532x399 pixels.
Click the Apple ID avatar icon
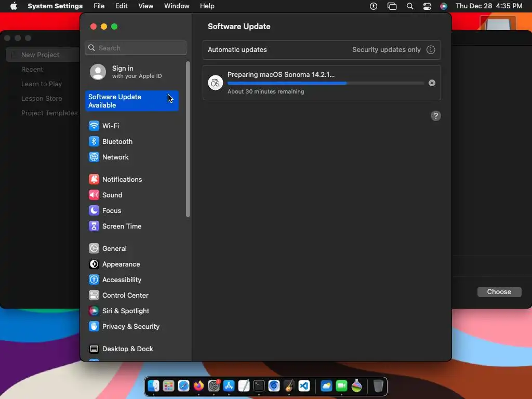point(98,72)
